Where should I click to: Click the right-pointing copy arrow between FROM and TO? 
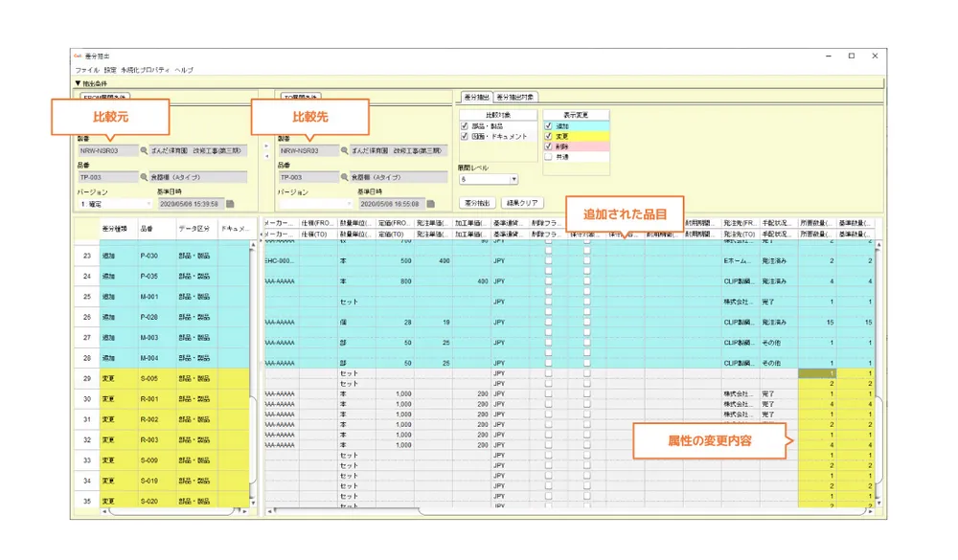266,146
